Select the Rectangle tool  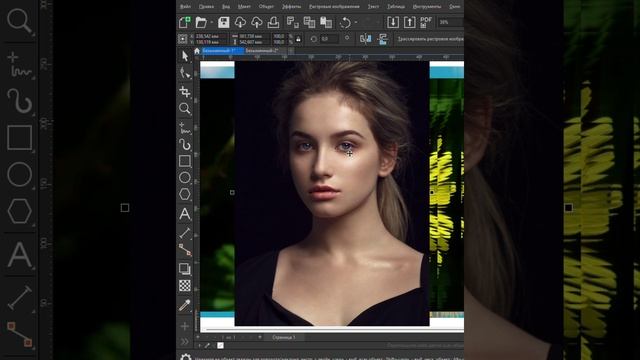point(185,161)
